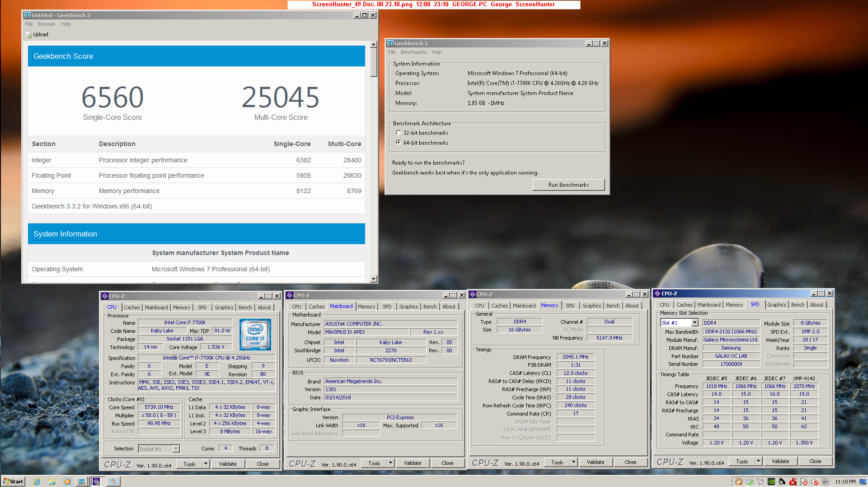Click Validate in the CPU tab window
This screenshot has height=487, width=868.
pos(228,464)
